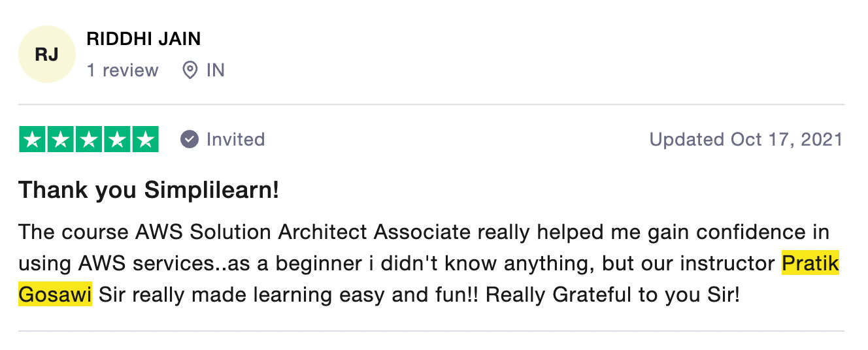Click the "Invited" label text
Viewport: 868px width, 350px height.
(x=235, y=139)
